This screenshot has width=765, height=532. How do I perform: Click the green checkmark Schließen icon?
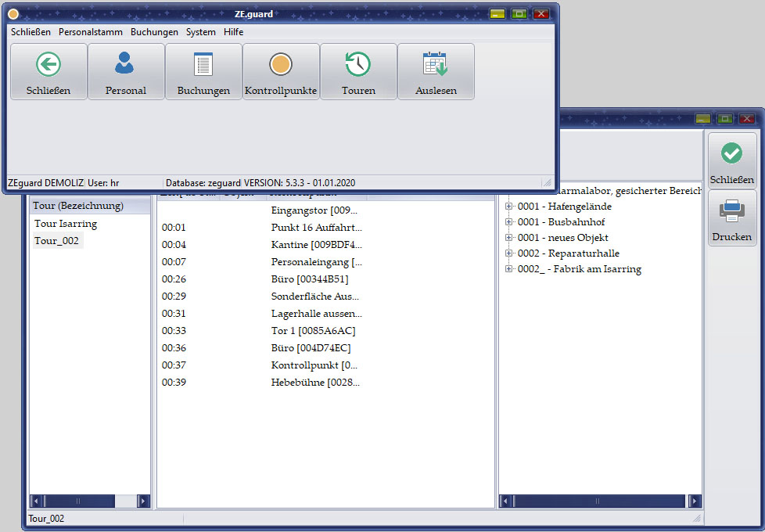coord(731,153)
